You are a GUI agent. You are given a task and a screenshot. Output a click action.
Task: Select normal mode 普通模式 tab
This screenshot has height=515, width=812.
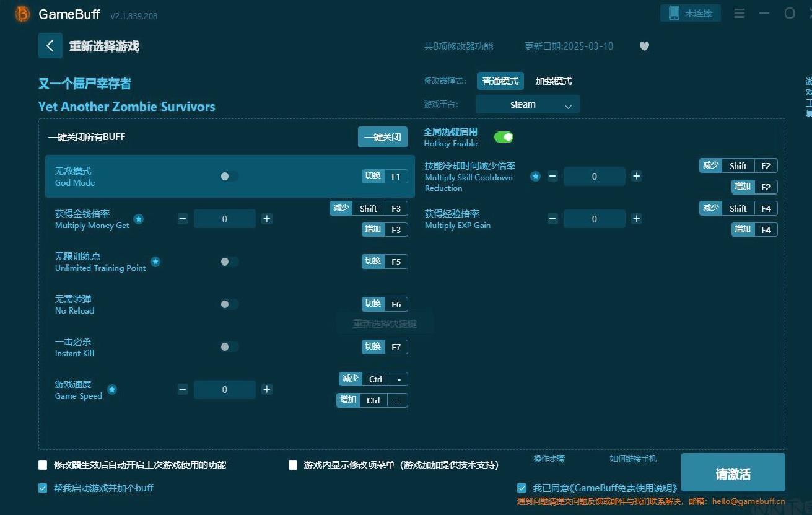click(x=500, y=81)
